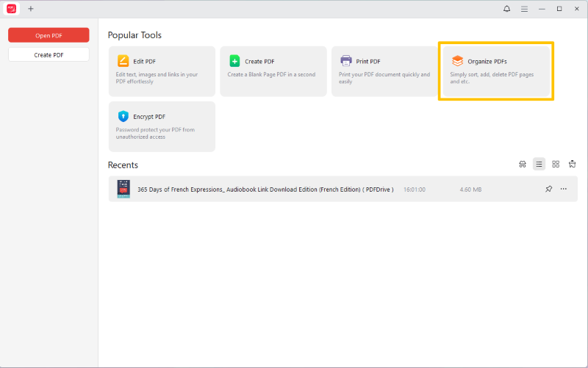Toggle incognito mode for recent files
The width and height of the screenshot is (588, 368).
tap(523, 165)
